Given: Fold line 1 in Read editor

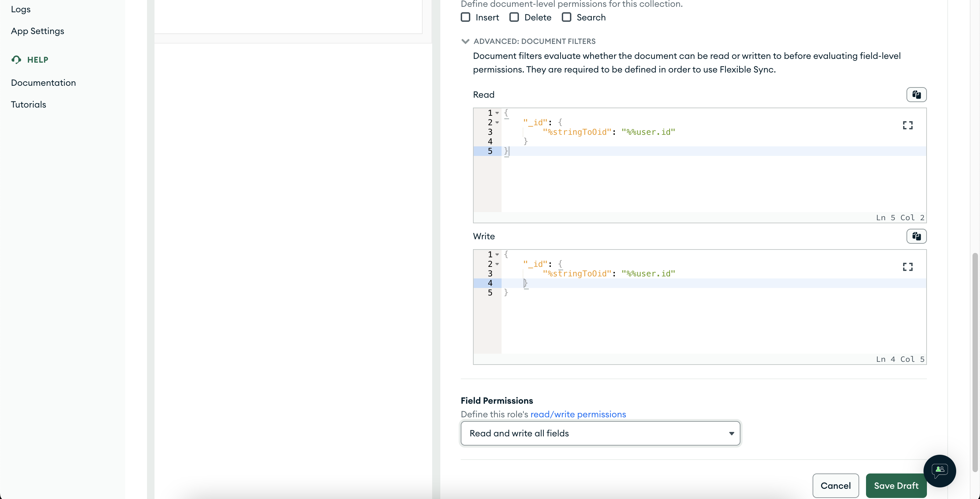Looking at the screenshot, I should tap(497, 113).
